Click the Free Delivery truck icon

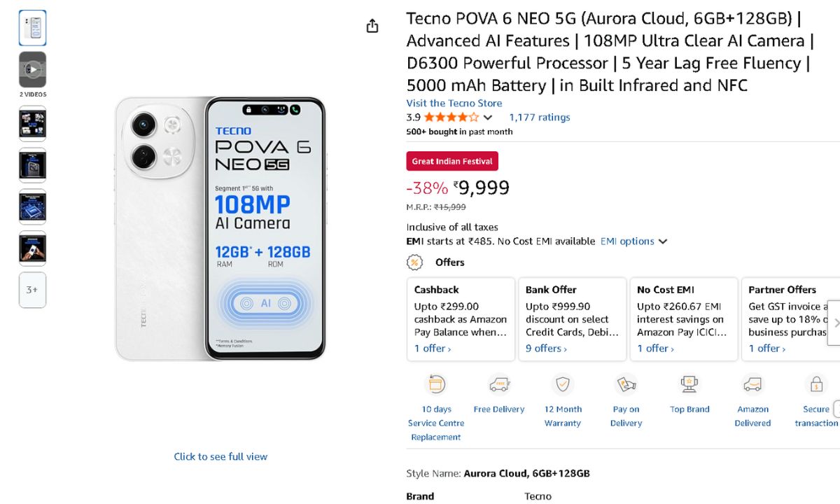(499, 384)
